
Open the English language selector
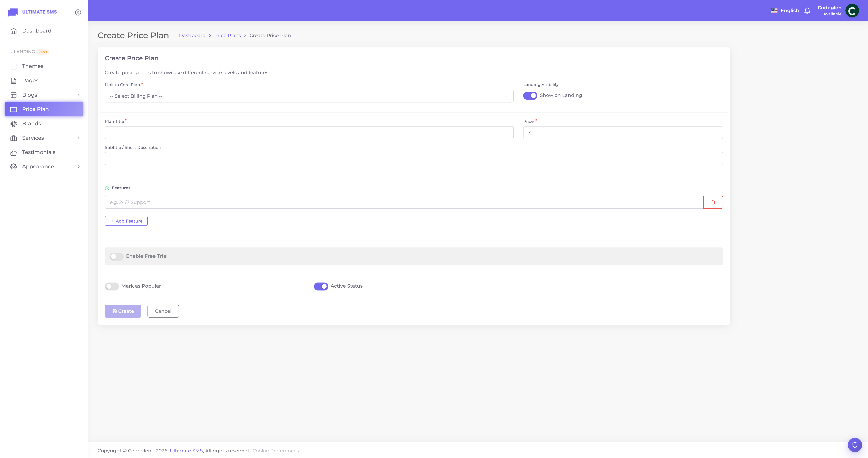point(785,11)
